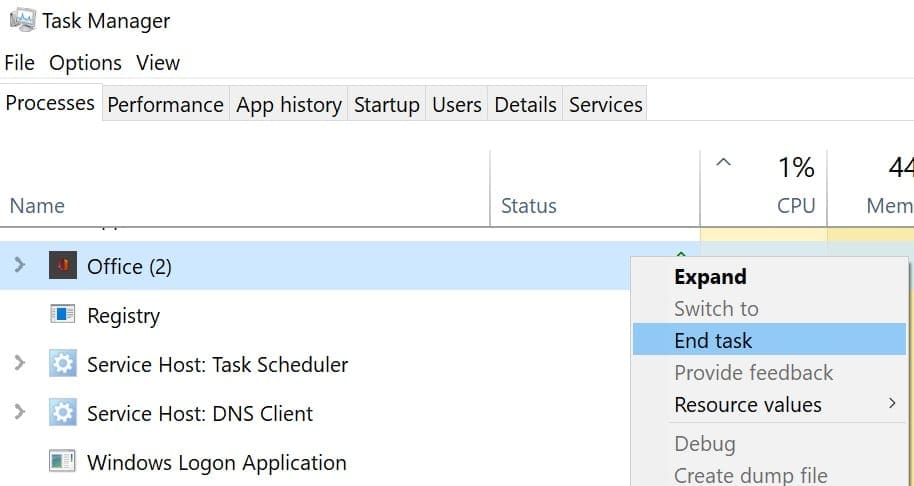The image size is (914, 486).
Task: Open the File menu
Action: (19, 62)
